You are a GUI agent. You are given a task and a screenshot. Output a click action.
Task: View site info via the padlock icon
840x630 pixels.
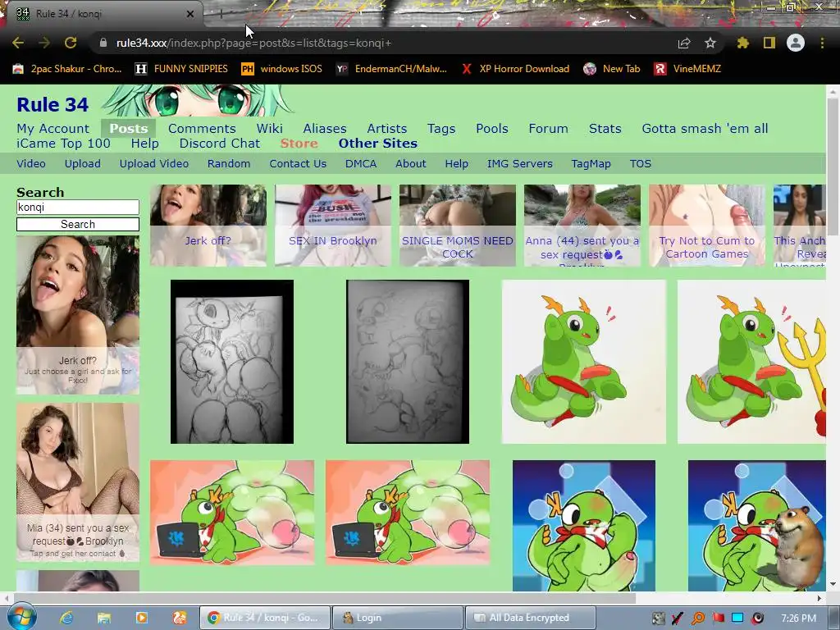point(103,43)
